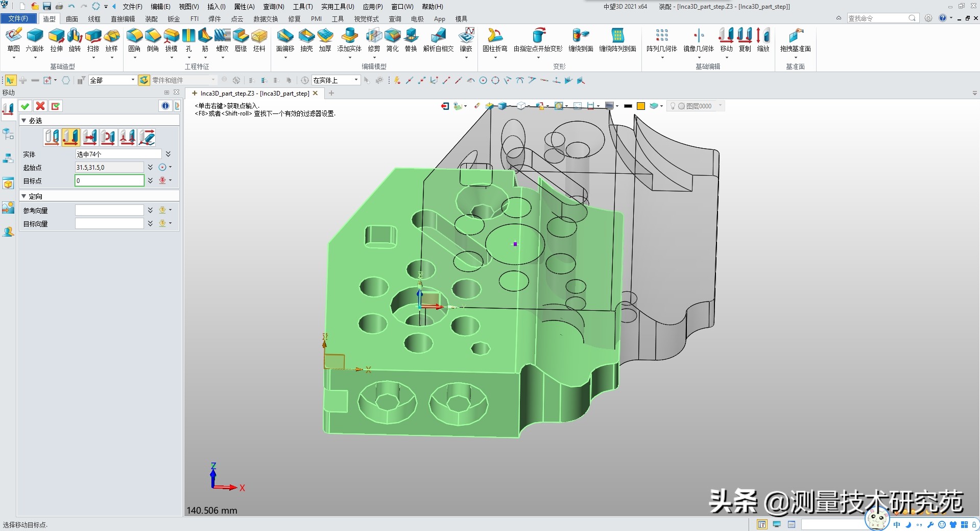Apply the 倒角 chamfer tool
Image resolution: width=980 pixels, height=531 pixels.
tap(153, 40)
